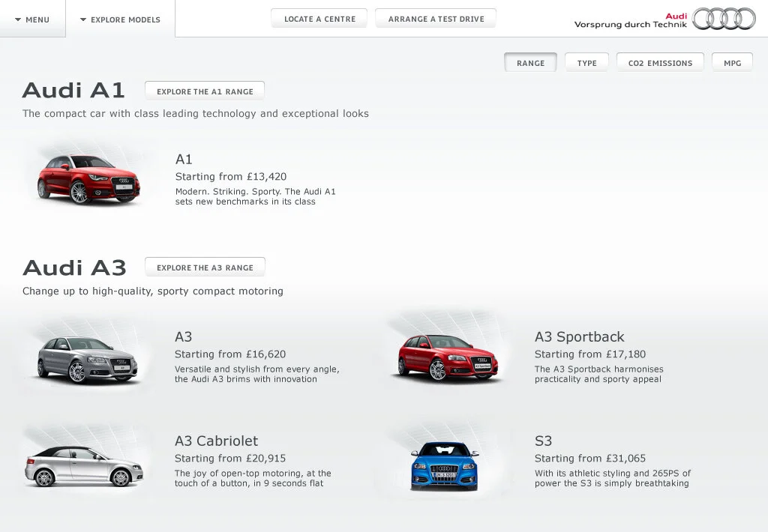768x532 pixels.
Task: Click EXPLORE THE A1 RANGE button
Action: click(205, 91)
